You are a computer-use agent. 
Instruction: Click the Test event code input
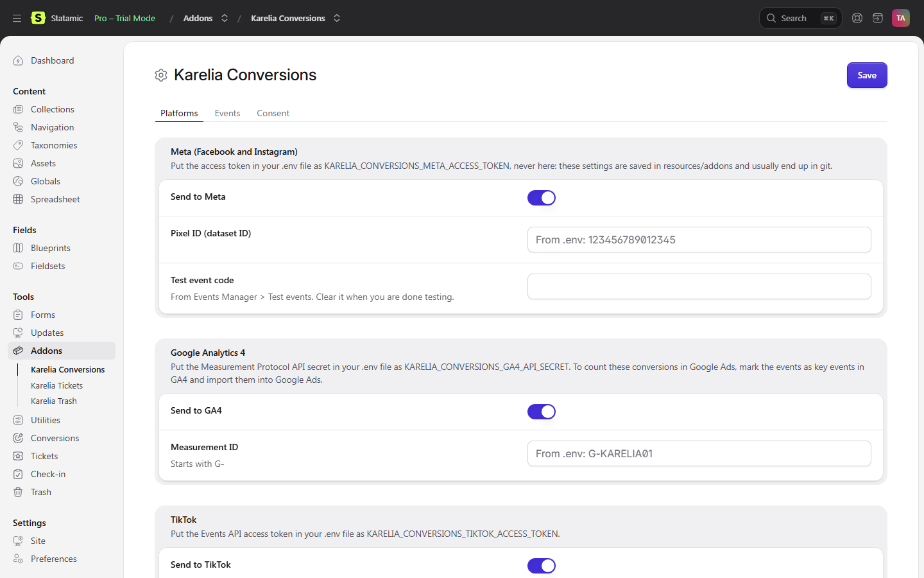(x=699, y=286)
